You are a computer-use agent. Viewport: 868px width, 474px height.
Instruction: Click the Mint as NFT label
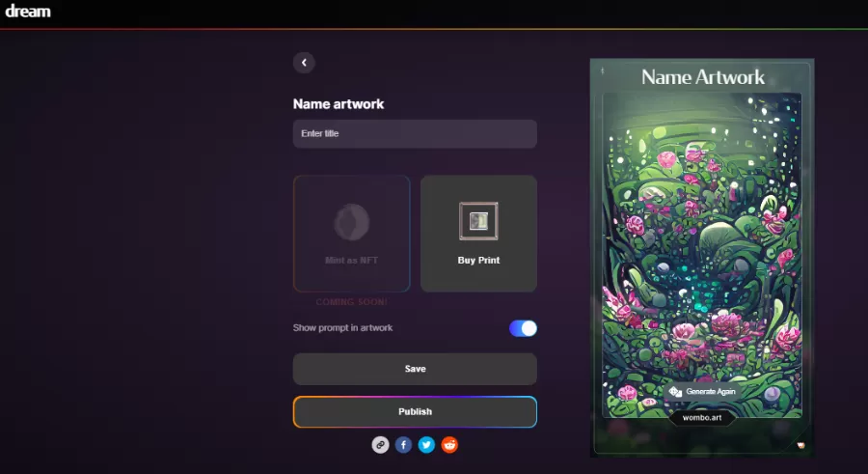tap(351, 261)
